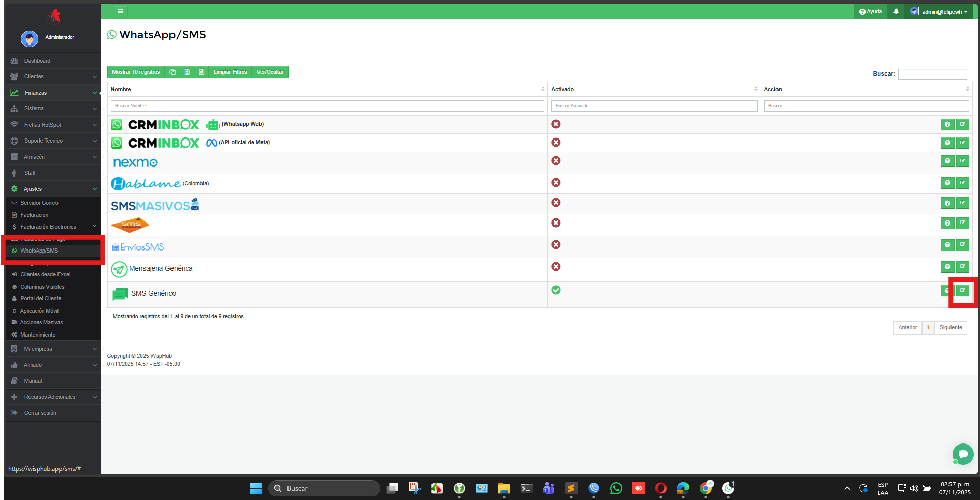This screenshot has width=980, height=500.
Task: Open the green chat support bubble
Action: (963, 454)
